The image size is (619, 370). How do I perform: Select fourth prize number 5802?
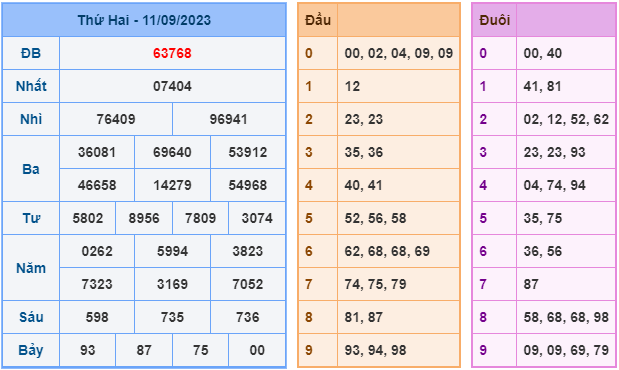[x=88, y=218]
